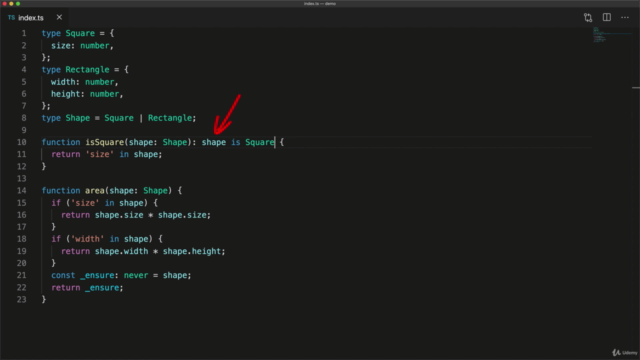Click line number 14 in gutter
The width and height of the screenshot is (640, 360).
click(22, 191)
